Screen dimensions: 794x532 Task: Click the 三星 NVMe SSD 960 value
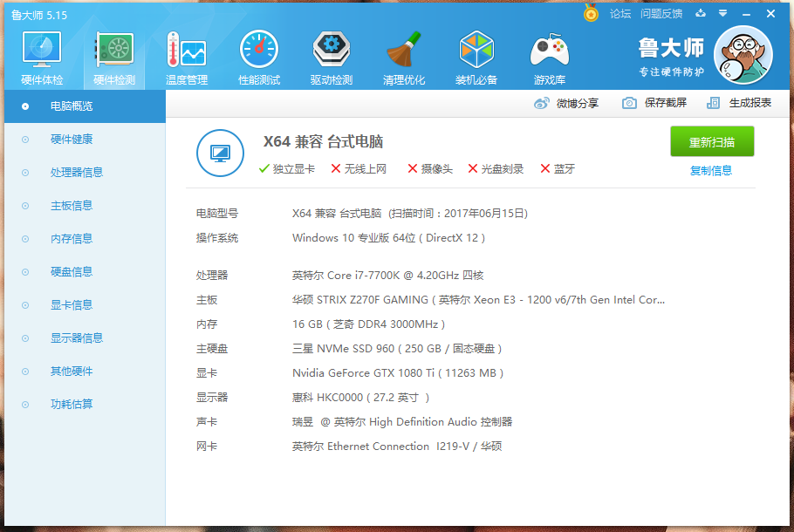pyautogui.click(x=397, y=349)
